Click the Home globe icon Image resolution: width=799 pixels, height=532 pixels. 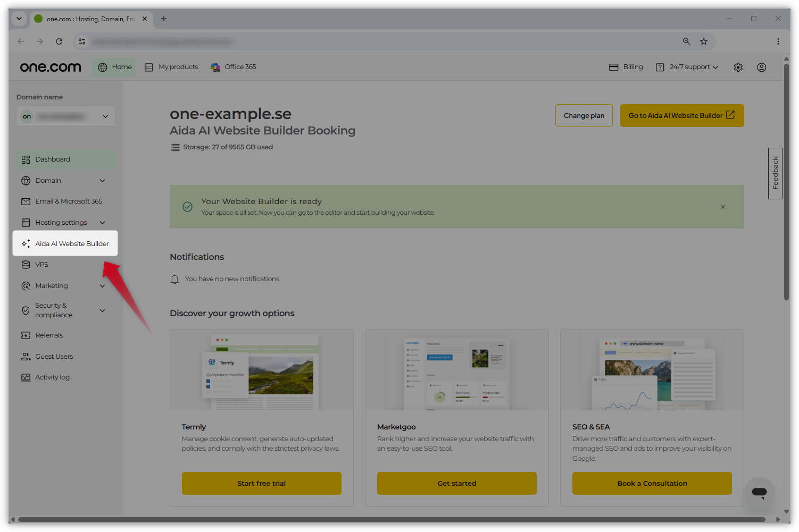tap(103, 67)
